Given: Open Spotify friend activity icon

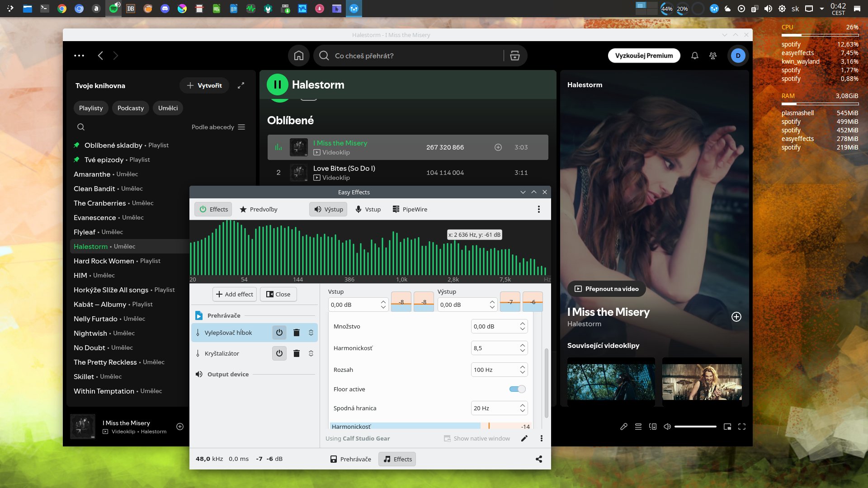Looking at the screenshot, I should pyautogui.click(x=713, y=56).
